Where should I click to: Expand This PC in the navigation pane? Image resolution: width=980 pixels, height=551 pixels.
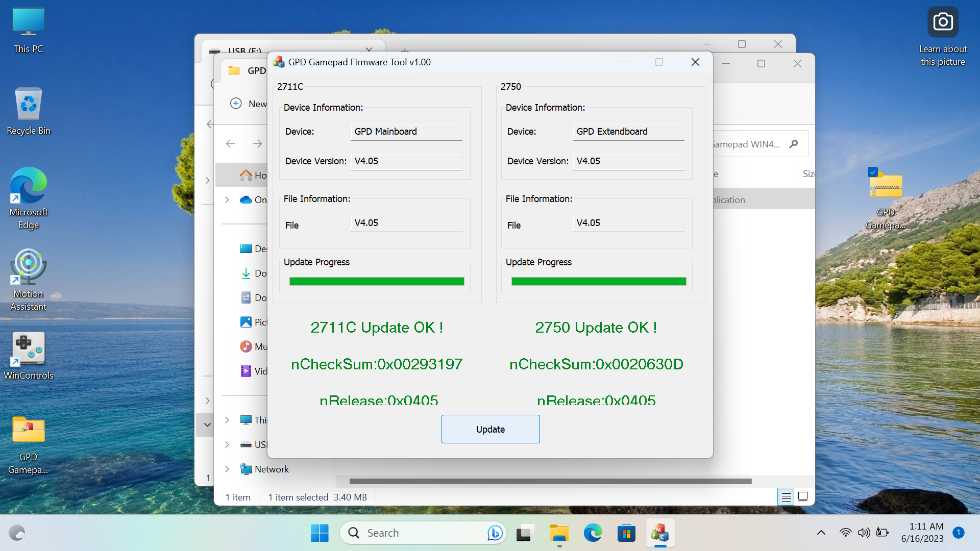[x=227, y=420]
